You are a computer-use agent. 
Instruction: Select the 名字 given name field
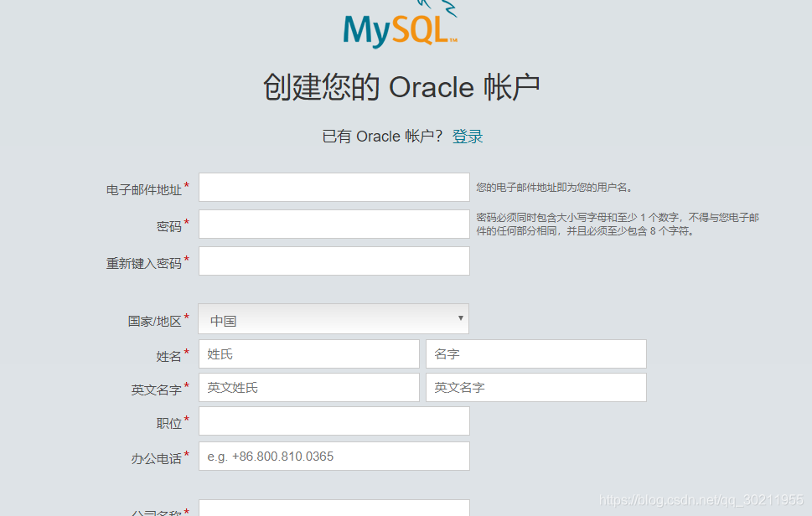[x=536, y=354]
